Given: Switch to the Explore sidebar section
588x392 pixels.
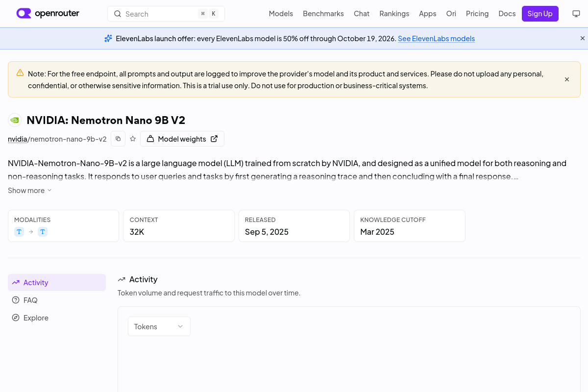Looking at the screenshot, I should point(57,318).
